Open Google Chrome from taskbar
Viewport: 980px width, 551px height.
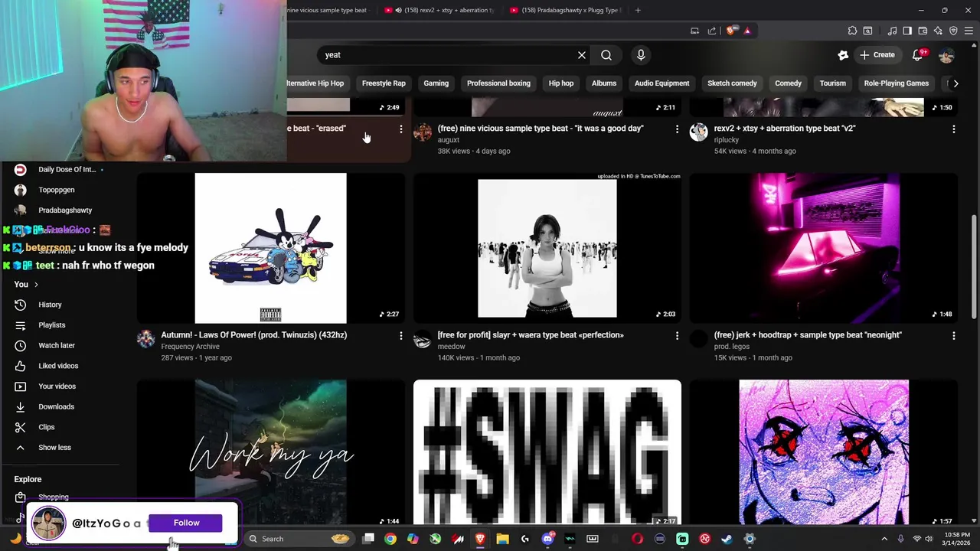[x=390, y=539]
